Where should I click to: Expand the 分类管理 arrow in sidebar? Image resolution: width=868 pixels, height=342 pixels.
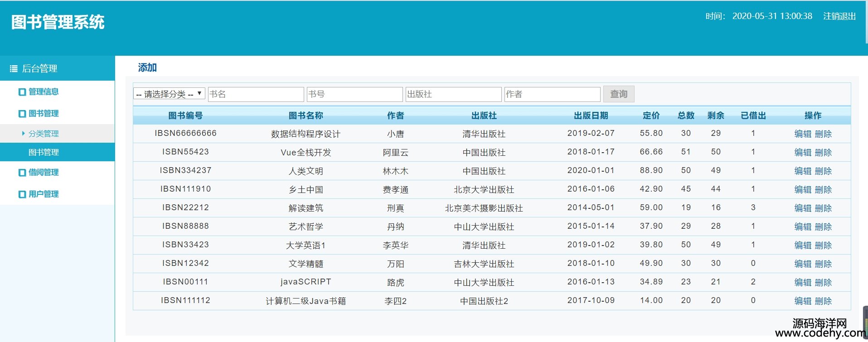(23, 134)
